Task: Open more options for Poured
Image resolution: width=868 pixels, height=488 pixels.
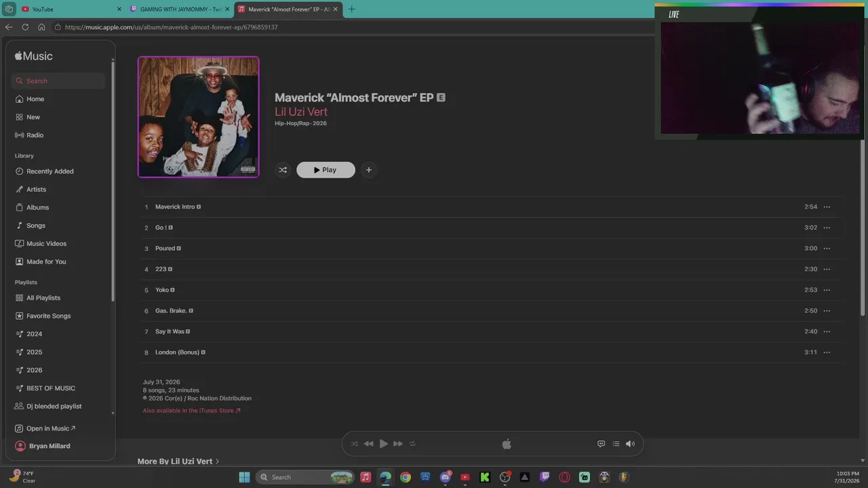Action: (827, 248)
